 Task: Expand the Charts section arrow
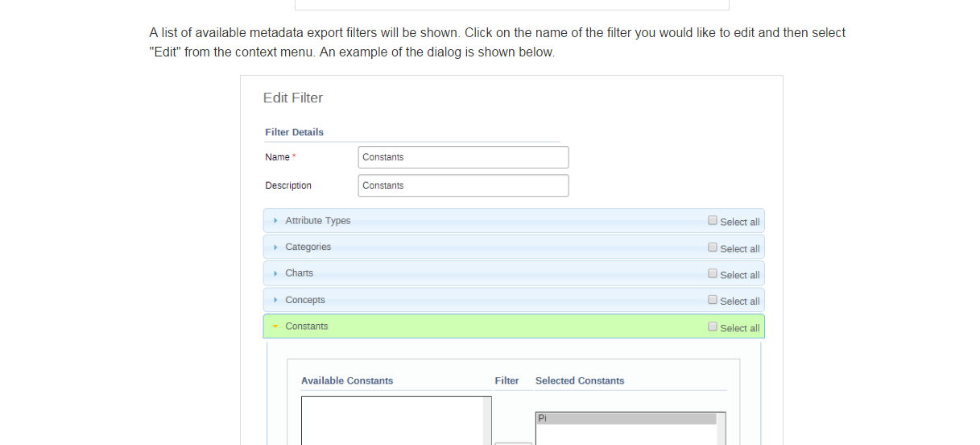click(275, 273)
